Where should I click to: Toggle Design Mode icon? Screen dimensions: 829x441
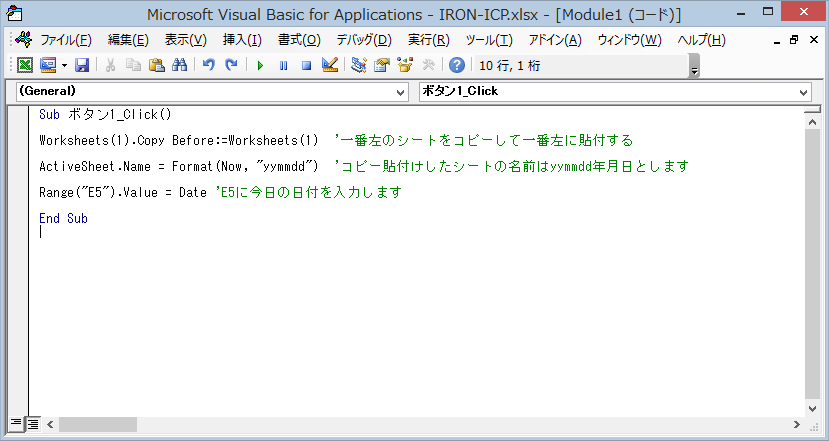point(330,65)
